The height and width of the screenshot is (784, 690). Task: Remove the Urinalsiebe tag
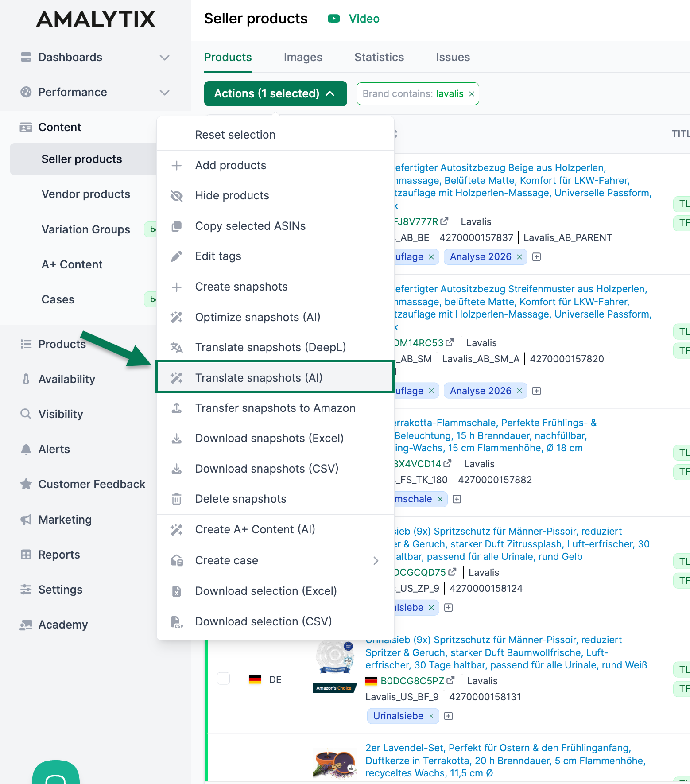coord(431,716)
